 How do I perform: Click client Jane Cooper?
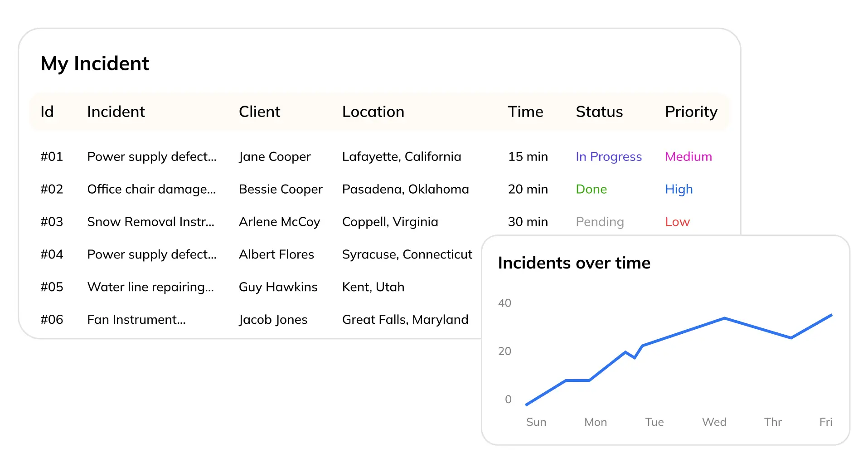pyautogui.click(x=275, y=157)
